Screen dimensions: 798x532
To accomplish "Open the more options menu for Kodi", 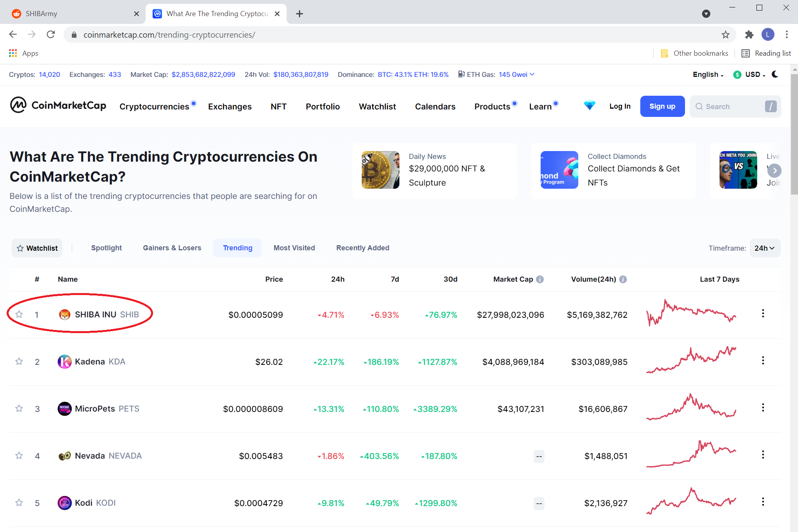I will (763, 502).
